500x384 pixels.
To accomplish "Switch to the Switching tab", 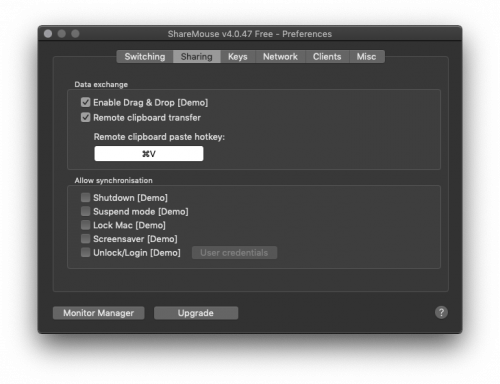I will [145, 57].
